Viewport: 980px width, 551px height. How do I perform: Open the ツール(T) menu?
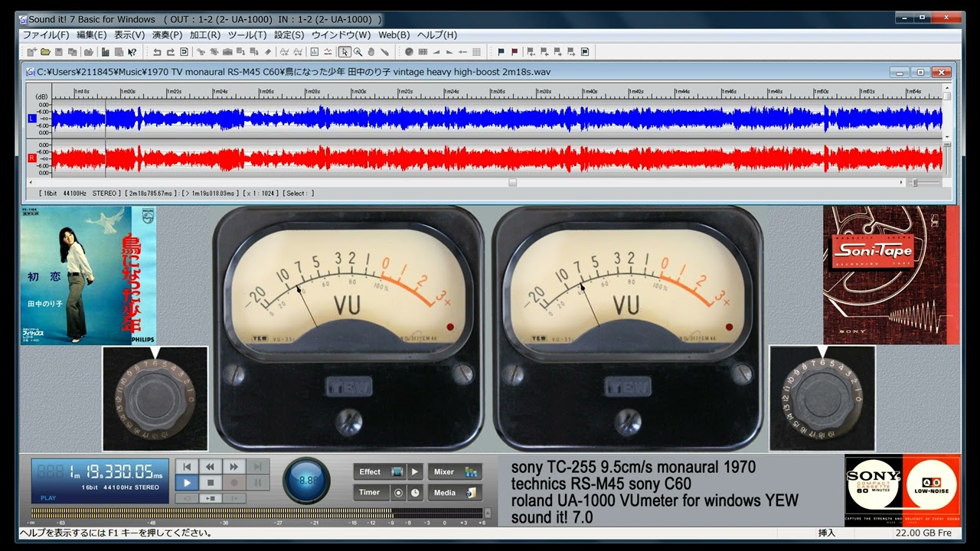(247, 34)
